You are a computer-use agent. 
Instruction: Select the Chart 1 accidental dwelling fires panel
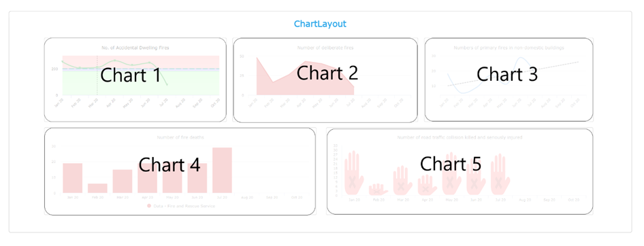coord(135,80)
